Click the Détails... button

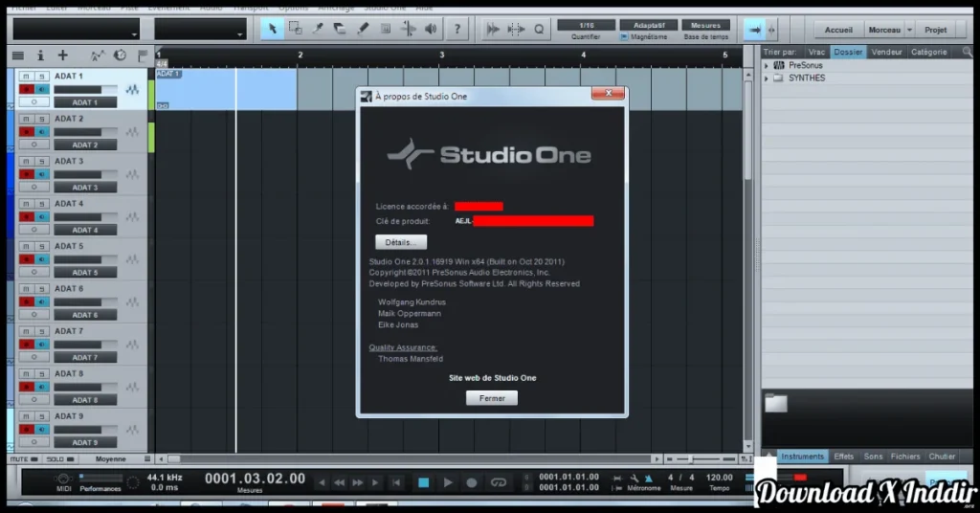[401, 242]
